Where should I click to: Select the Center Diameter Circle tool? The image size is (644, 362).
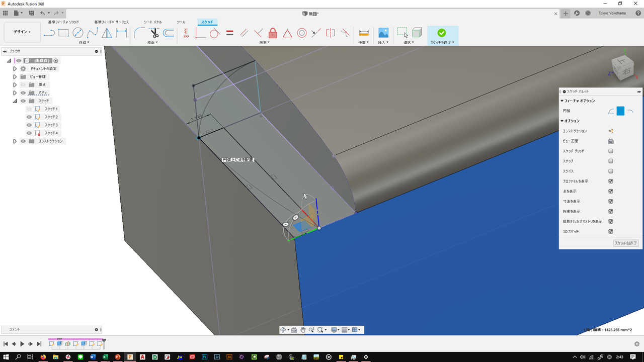(78, 33)
